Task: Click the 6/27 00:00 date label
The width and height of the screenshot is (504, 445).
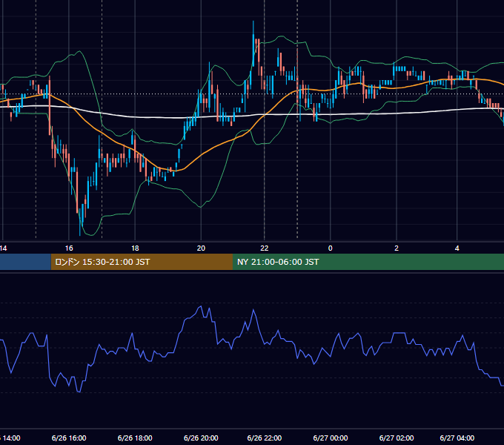Action: [x=331, y=438]
